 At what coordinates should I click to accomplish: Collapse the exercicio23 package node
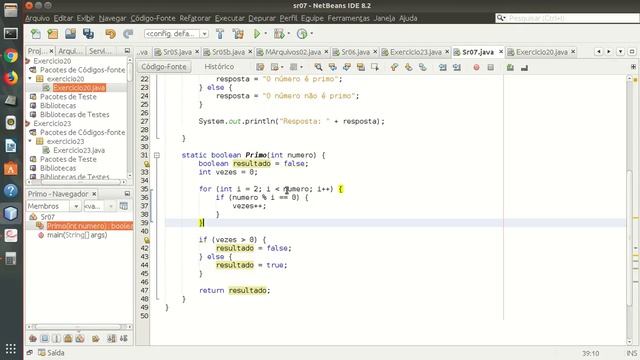point(30,141)
